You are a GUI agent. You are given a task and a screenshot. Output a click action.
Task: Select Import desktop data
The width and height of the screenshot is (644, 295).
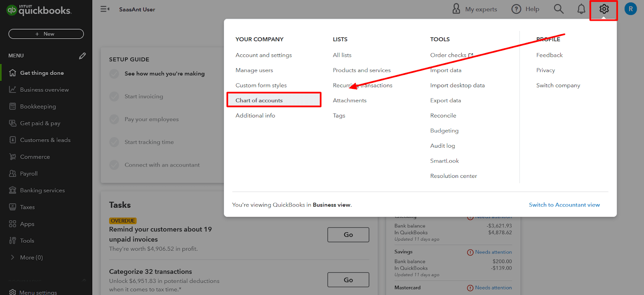click(x=457, y=85)
